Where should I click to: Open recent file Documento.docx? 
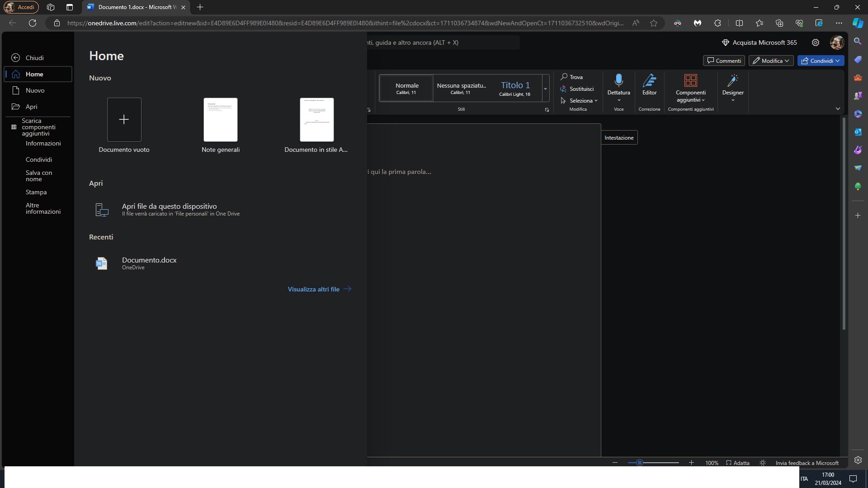click(x=149, y=260)
